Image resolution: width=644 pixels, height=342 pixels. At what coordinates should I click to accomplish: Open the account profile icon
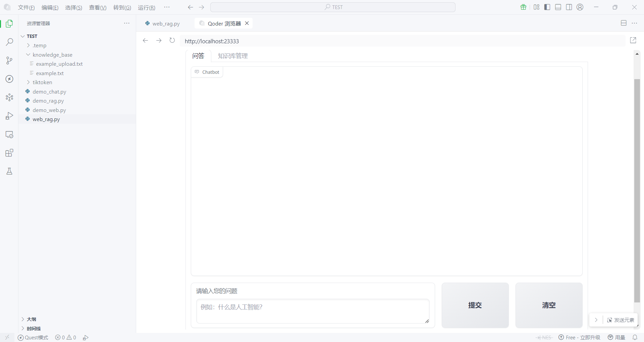(x=580, y=7)
